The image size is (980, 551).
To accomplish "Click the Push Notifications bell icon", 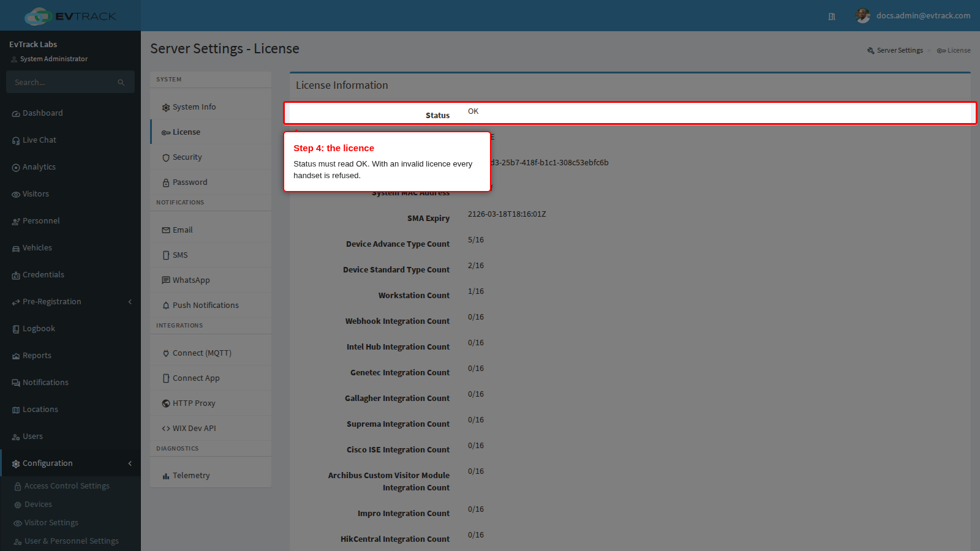I will (166, 305).
